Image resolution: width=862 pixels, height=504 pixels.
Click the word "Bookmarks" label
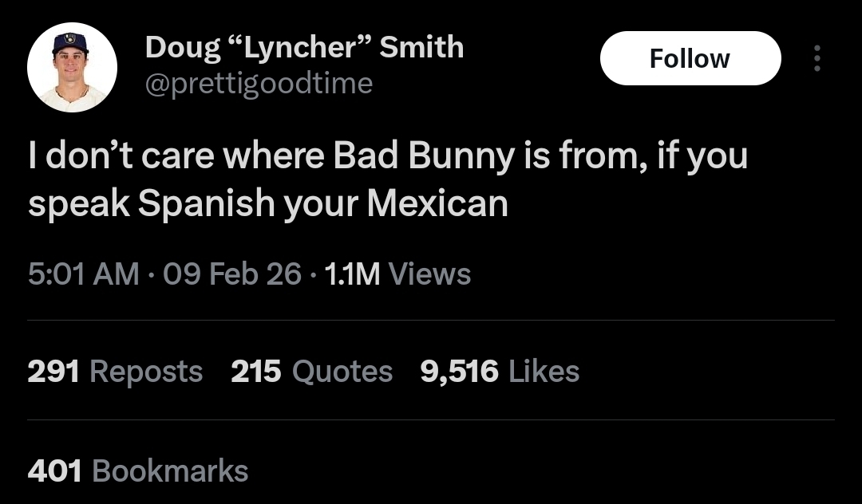click(x=170, y=471)
